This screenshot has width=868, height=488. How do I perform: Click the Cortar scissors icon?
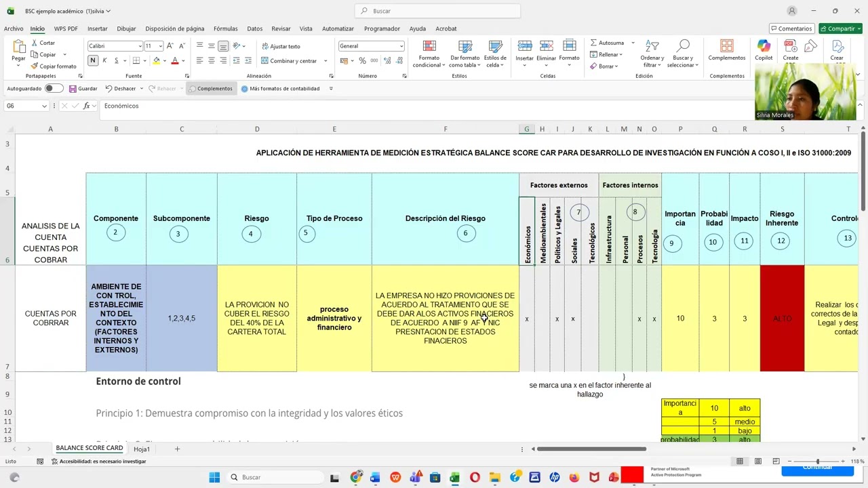[35, 43]
